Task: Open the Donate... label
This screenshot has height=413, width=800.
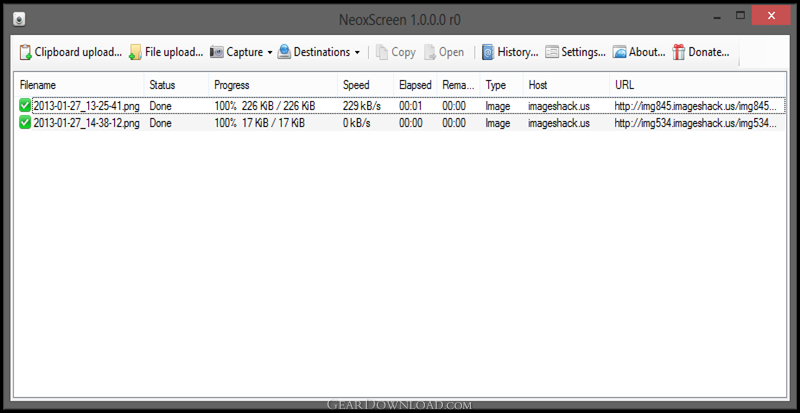Action: pos(709,52)
